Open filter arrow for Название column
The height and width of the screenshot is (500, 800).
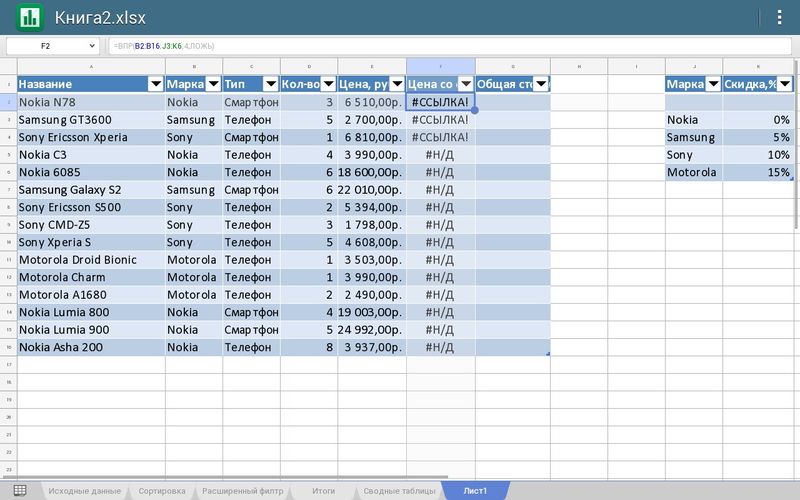(155, 84)
